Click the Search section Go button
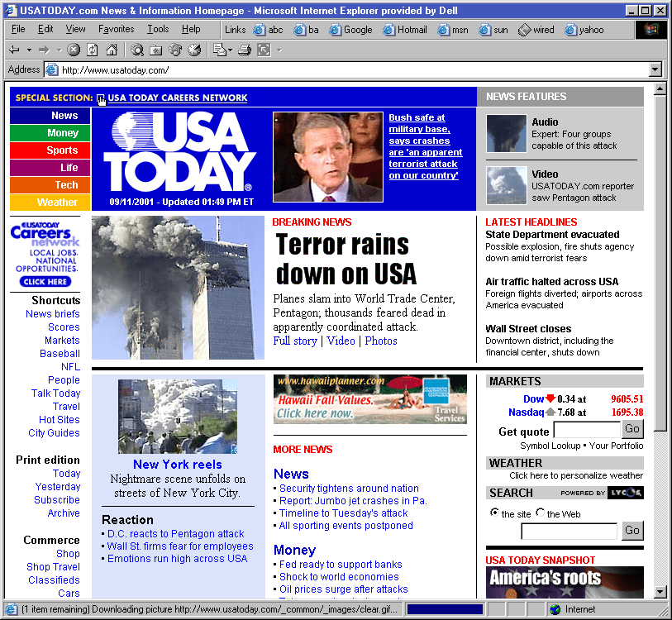The height and width of the screenshot is (620, 672). 632,531
